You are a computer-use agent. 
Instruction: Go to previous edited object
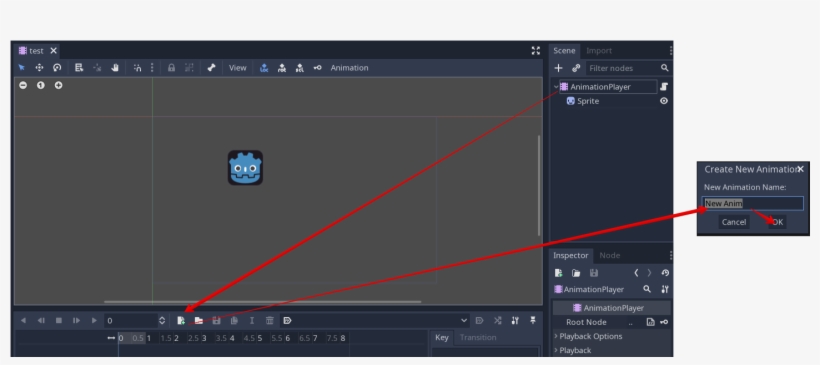click(636, 273)
